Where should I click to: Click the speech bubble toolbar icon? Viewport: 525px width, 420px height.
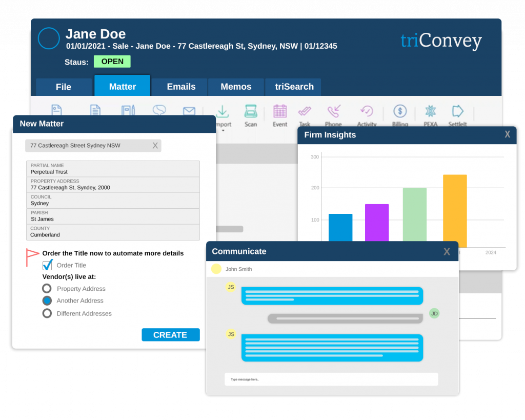(x=159, y=110)
